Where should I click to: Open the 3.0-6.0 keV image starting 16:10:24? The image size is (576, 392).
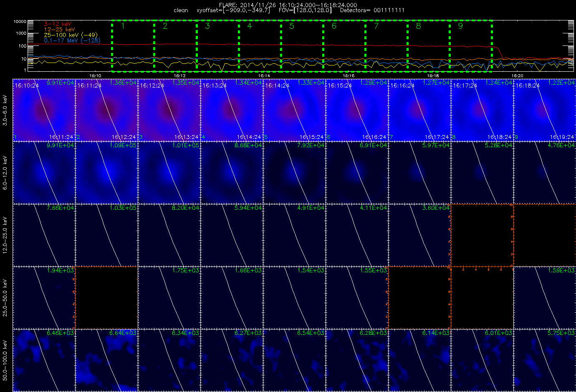point(44,110)
